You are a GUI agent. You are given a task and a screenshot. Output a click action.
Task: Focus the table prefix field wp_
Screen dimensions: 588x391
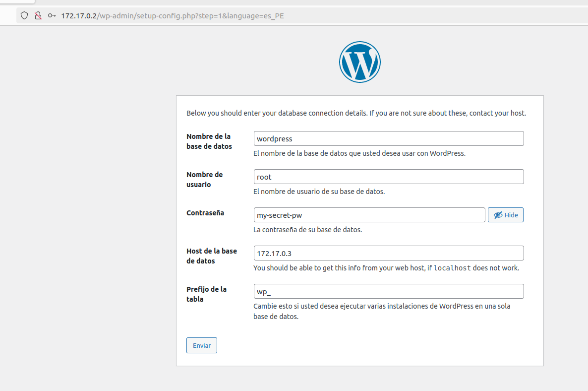coord(389,292)
